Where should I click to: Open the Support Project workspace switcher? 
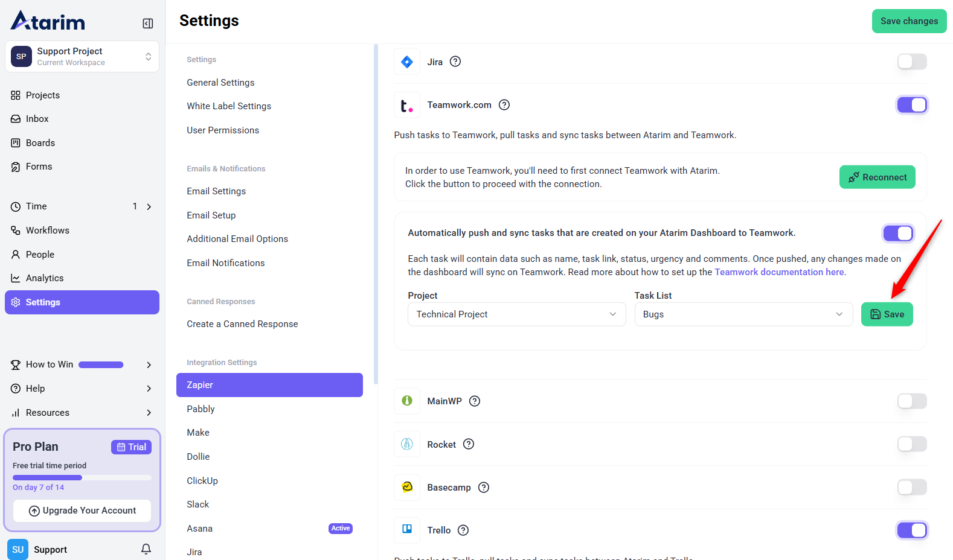[82, 57]
